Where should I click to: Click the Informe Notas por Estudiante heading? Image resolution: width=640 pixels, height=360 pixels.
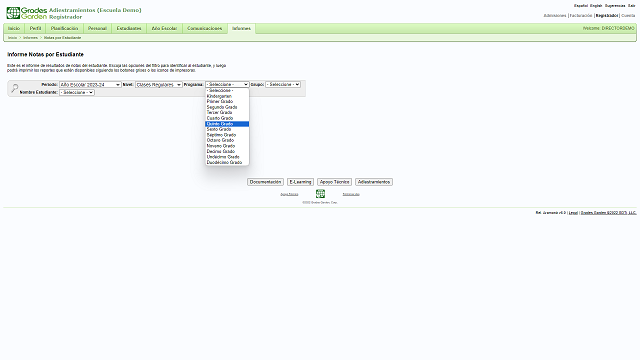[x=45, y=54]
